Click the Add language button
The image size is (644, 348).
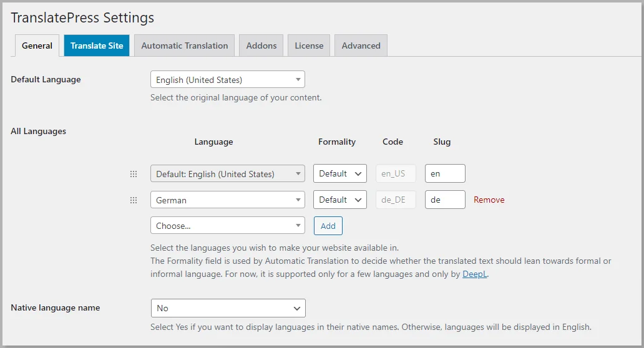point(328,226)
